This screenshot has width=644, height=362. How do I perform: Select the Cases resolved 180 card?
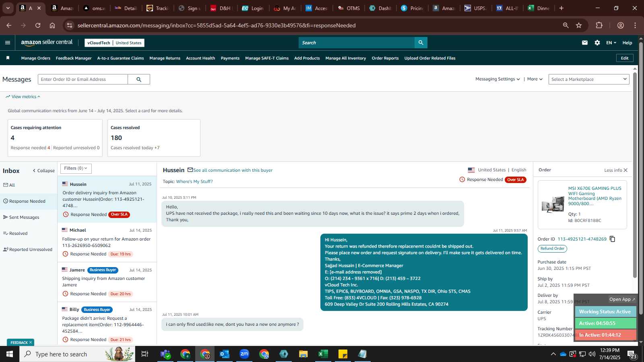point(154,138)
